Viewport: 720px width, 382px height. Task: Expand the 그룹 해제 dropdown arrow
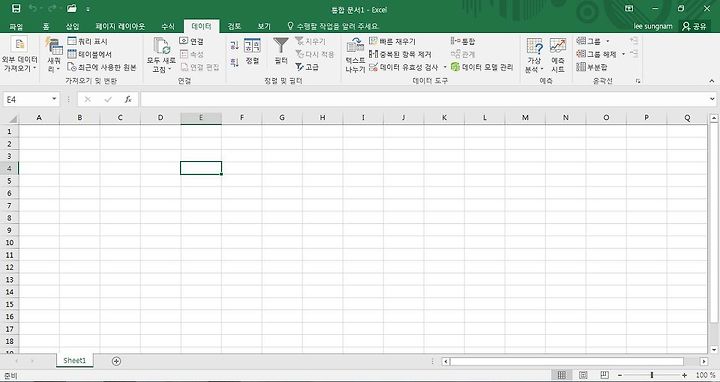pyautogui.click(x=623, y=54)
